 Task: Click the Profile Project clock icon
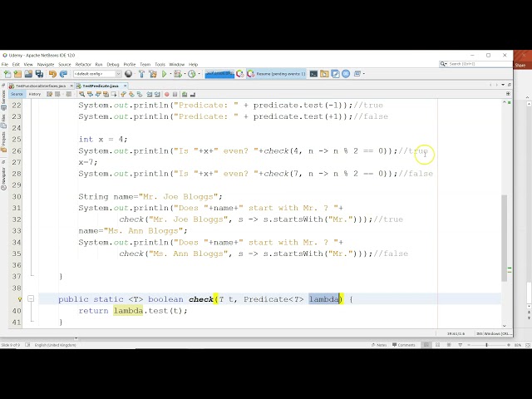pos(192,74)
